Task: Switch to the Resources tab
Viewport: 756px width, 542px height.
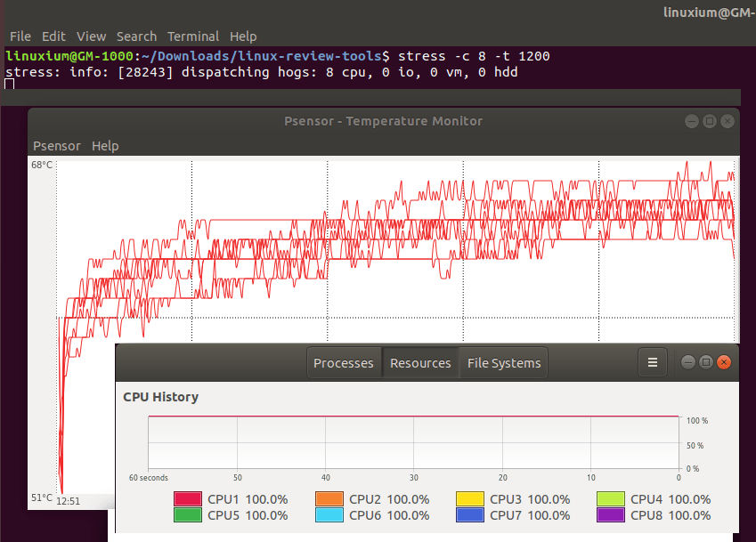Action: [x=420, y=363]
